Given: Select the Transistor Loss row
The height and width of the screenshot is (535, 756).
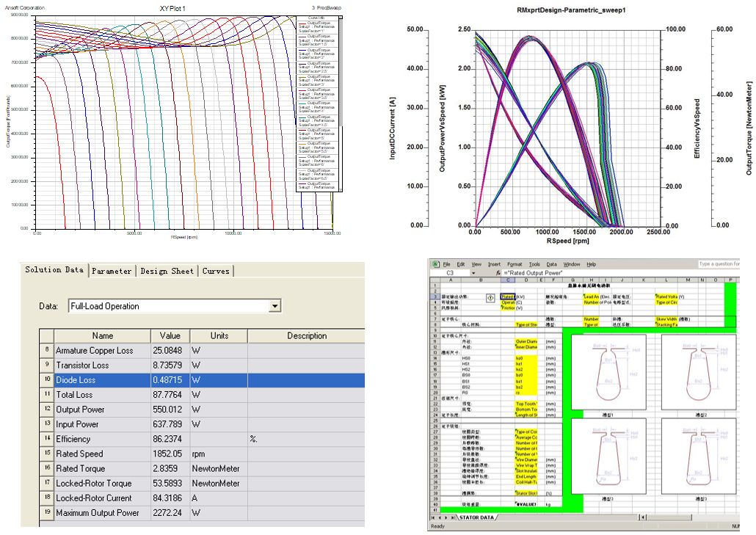Looking at the screenshot, I should (203, 365).
